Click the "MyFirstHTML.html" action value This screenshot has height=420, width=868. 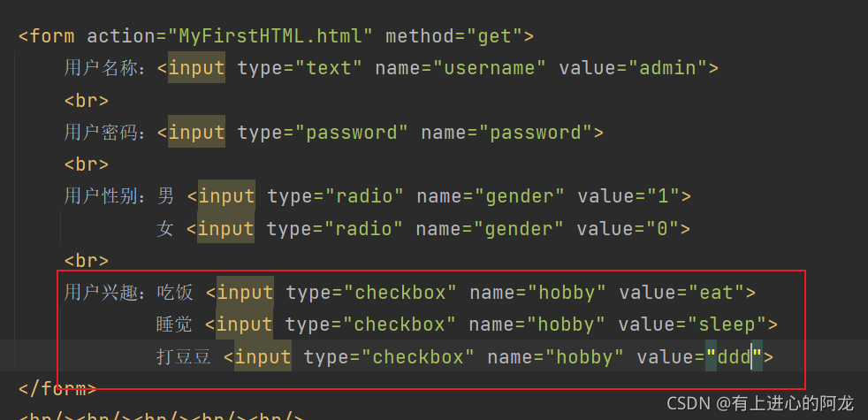[270, 36]
